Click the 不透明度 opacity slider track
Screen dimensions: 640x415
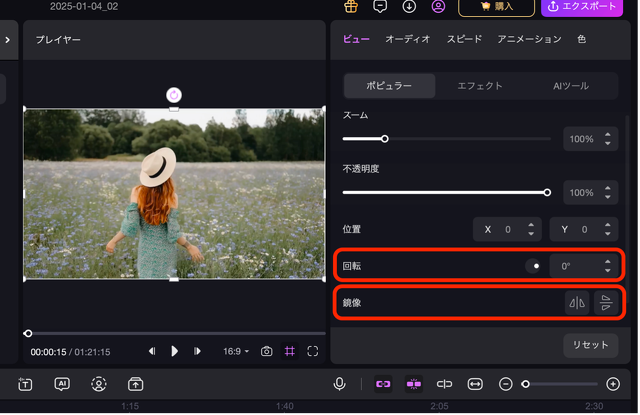pyautogui.click(x=444, y=192)
